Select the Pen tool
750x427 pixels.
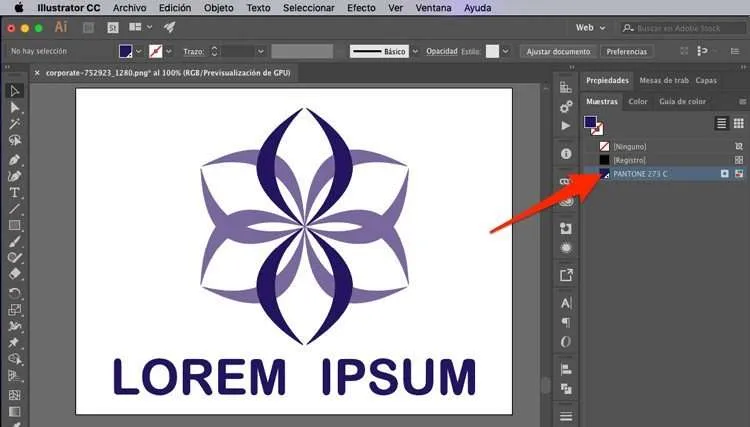click(x=15, y=159)
